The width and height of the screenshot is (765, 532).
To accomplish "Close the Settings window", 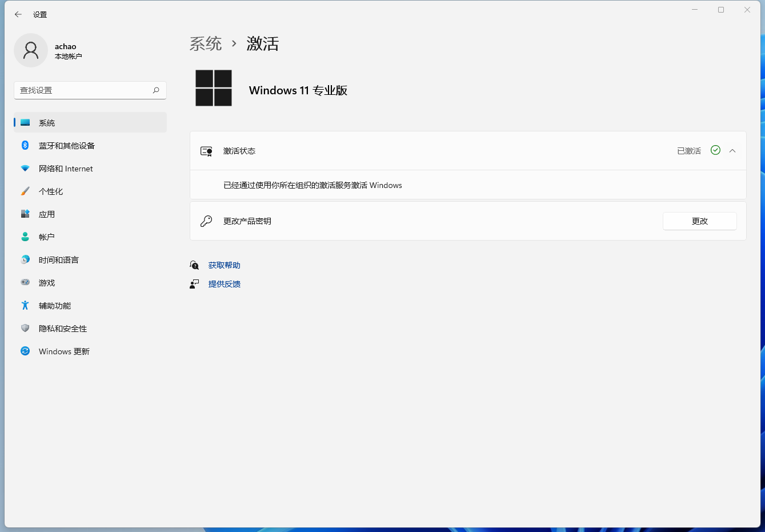I will (747, 10).
